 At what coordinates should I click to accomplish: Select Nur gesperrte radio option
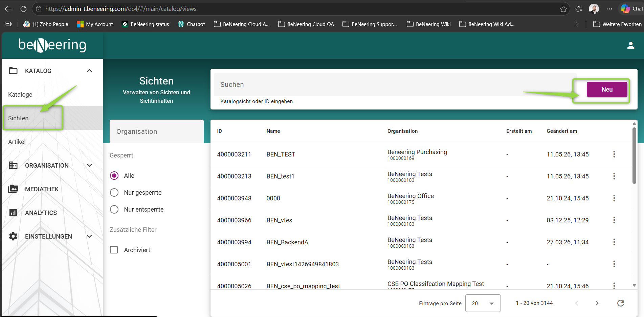point(114,193)
